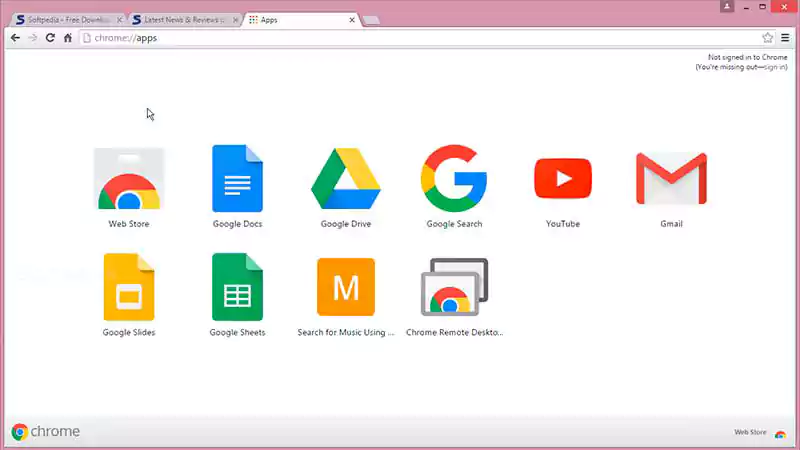Click the chrome://apps address bar

click(x=418, y=38)
